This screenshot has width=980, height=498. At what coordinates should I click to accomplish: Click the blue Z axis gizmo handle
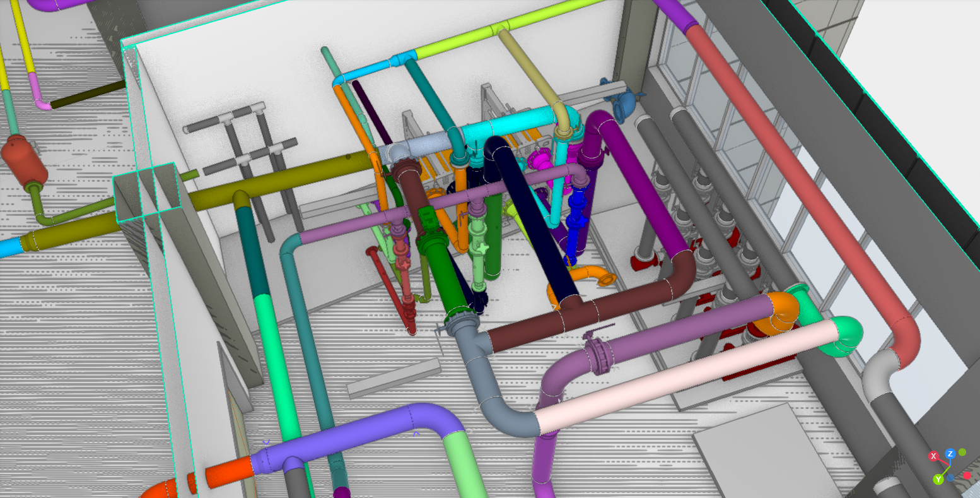[x=950, y=454]
